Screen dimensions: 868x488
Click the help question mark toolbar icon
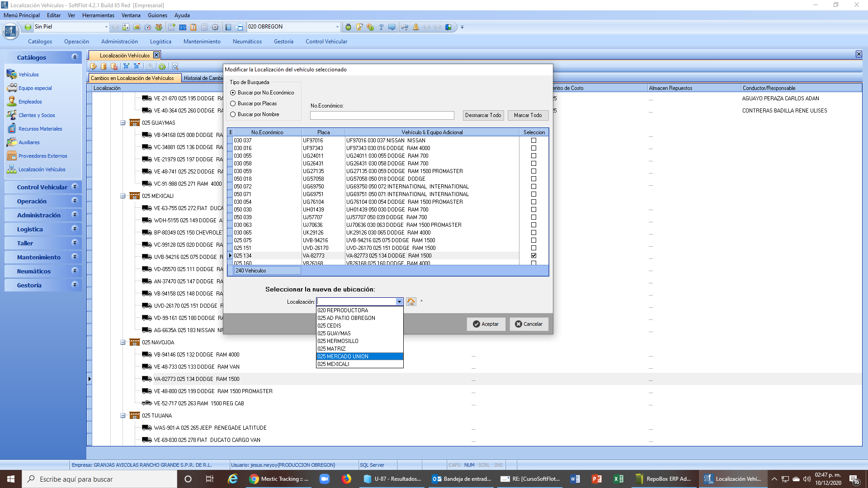381,27
